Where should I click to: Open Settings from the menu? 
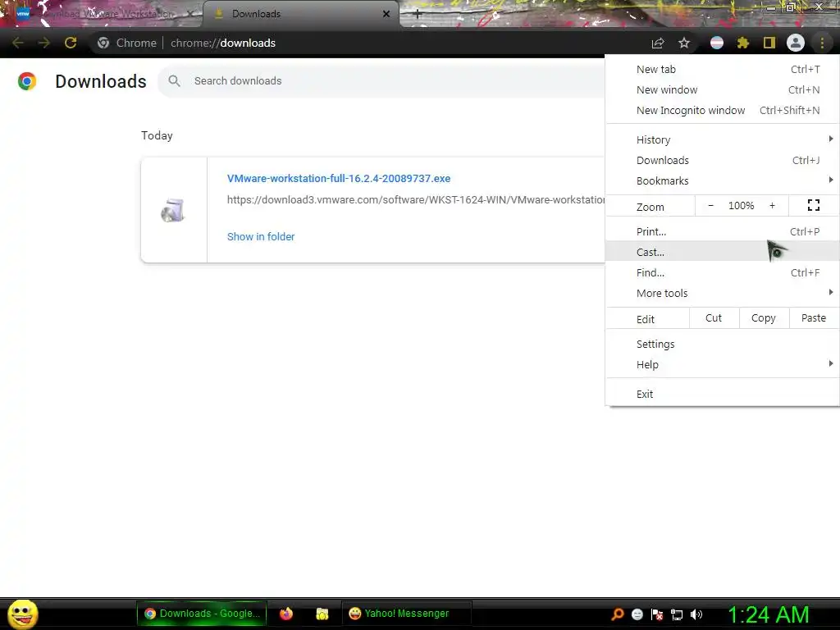pos(722,344)
